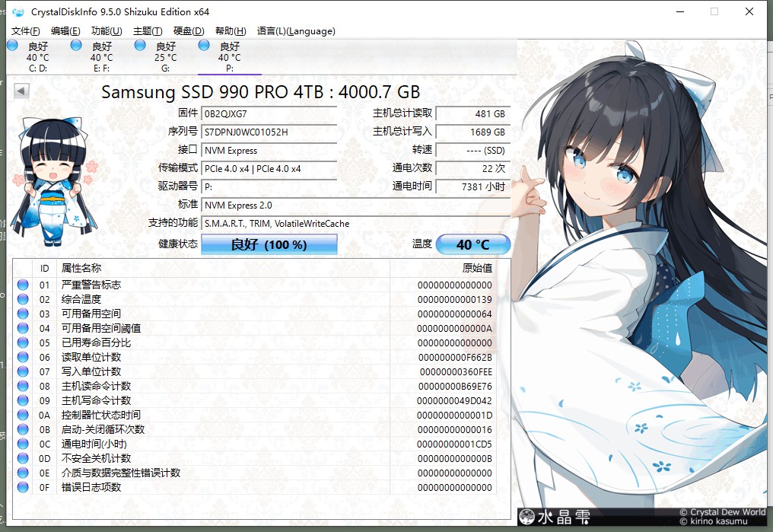Open the 文件(F) menu
This screenshot has width=773, height=532.
[x=26, y=31]
